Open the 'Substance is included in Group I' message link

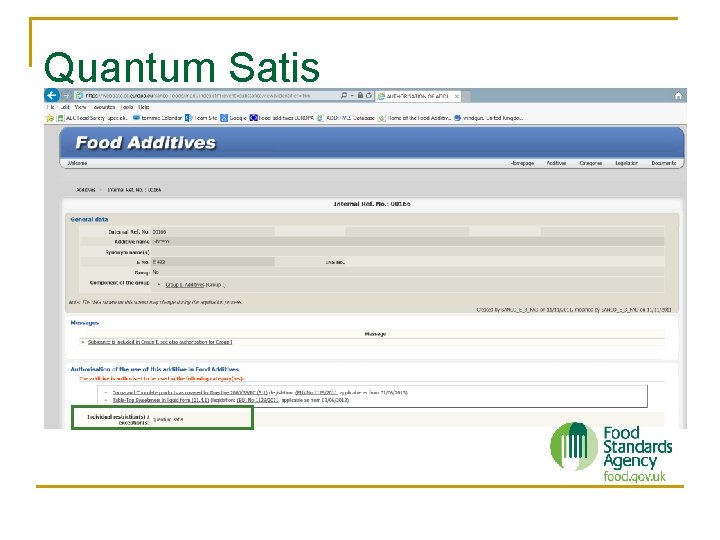[x=160, y=342]
